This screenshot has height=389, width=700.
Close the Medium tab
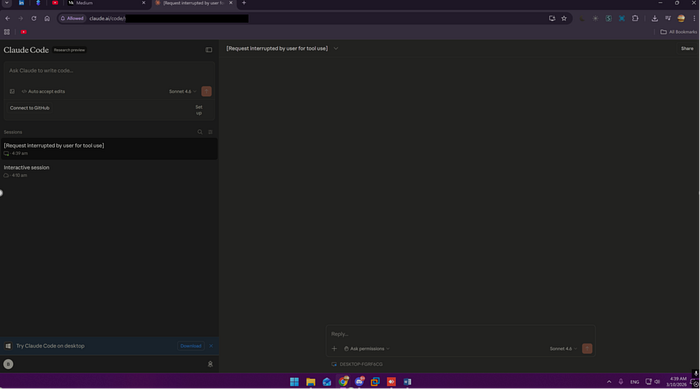143,3
